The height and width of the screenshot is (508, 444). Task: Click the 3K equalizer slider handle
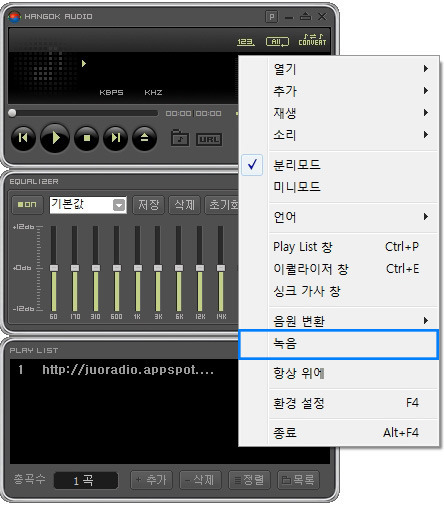[x=158, y=268]
